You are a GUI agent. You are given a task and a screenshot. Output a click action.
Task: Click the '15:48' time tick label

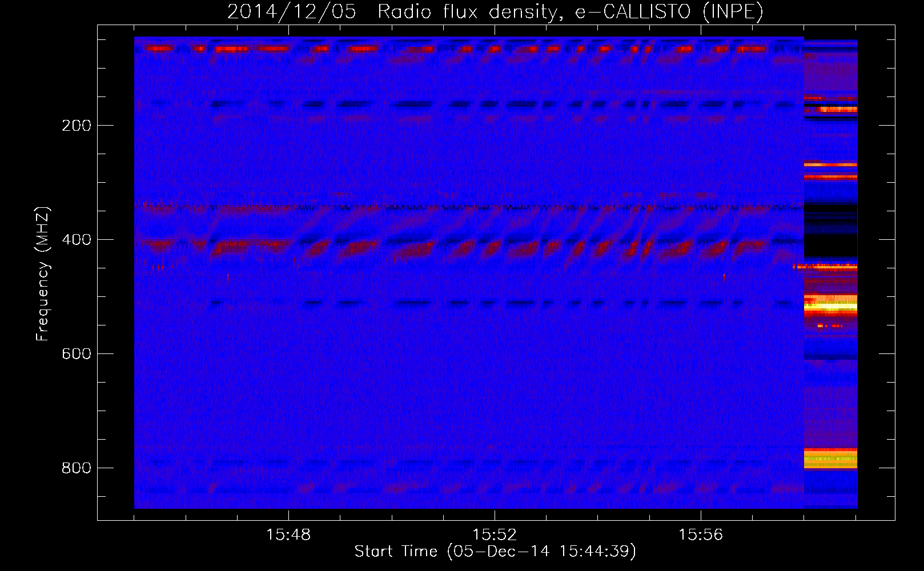(288, 534)
